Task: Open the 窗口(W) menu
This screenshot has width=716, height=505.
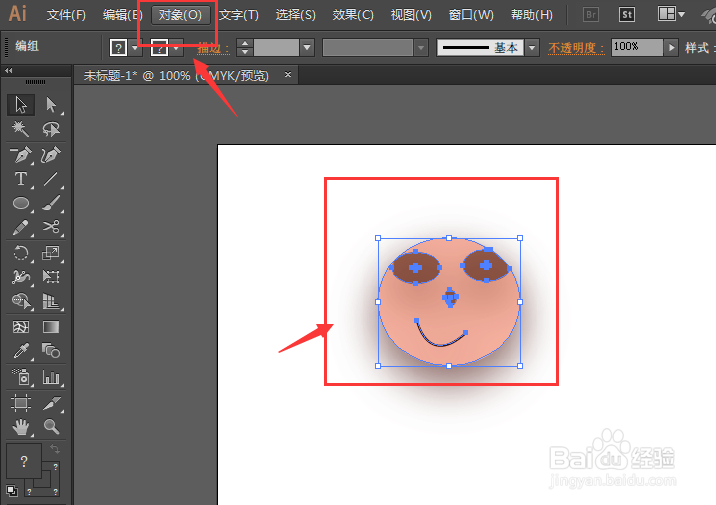Action: [471, 15]
